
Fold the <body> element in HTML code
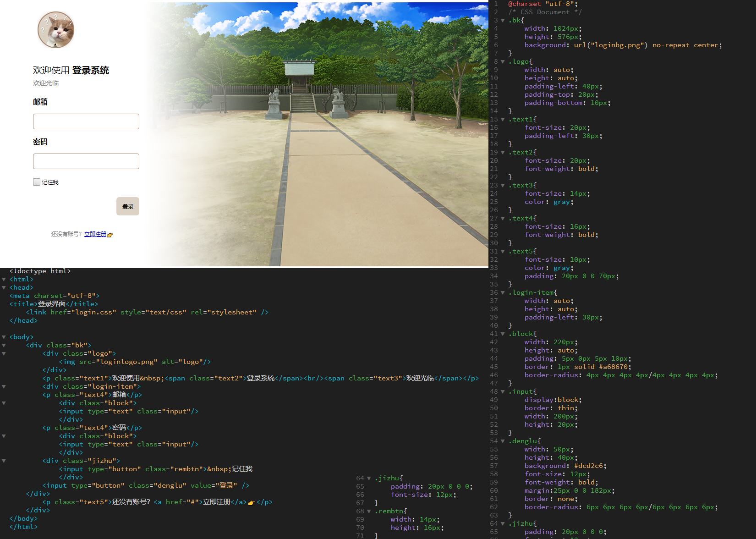tap(4, 337)
